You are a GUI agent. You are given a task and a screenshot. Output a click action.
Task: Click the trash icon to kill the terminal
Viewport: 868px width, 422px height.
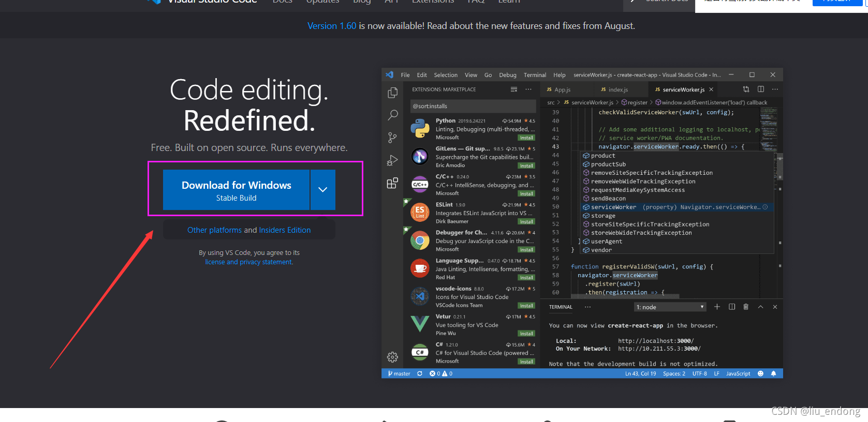click(746, 307)
